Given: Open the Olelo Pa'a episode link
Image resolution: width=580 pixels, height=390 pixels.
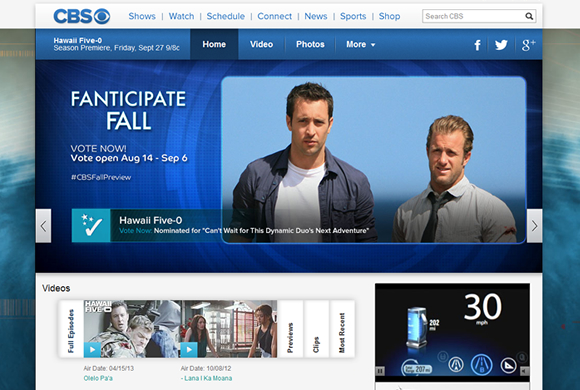Looking at the screenshot, I should tap(98, 378).
